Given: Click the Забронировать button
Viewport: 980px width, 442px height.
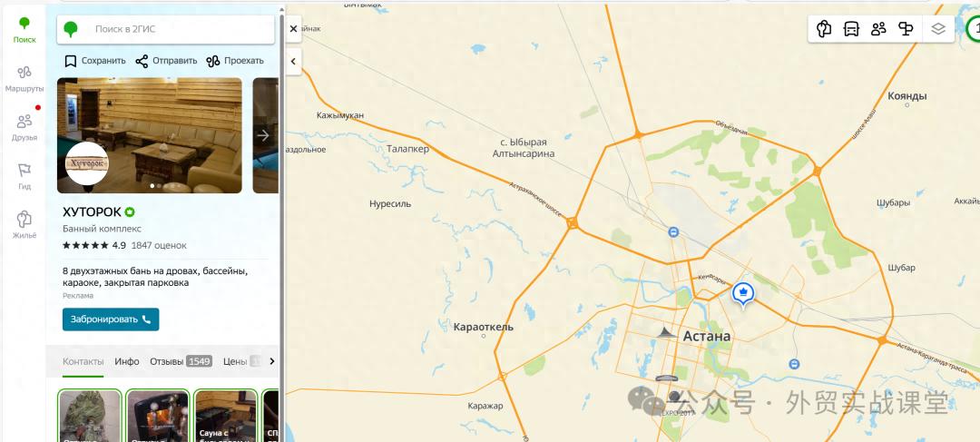Looking at the screenshot, I should click(x=111, y=319).
